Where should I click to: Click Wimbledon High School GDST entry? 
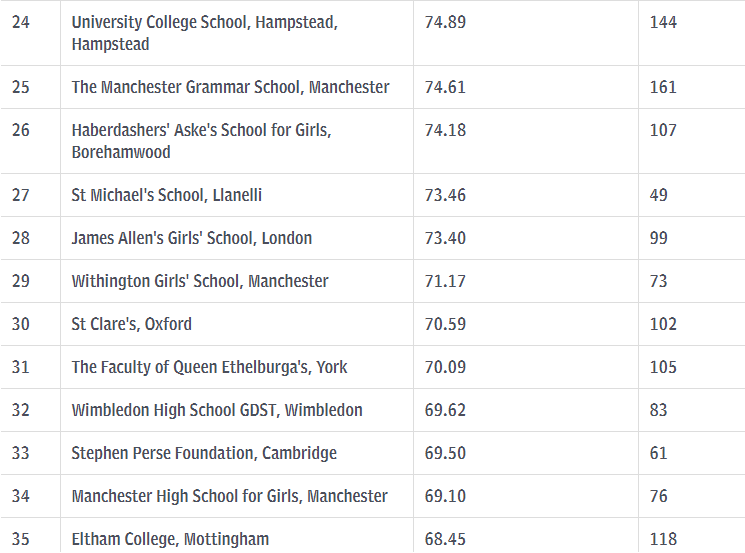[x=216, y=410]
